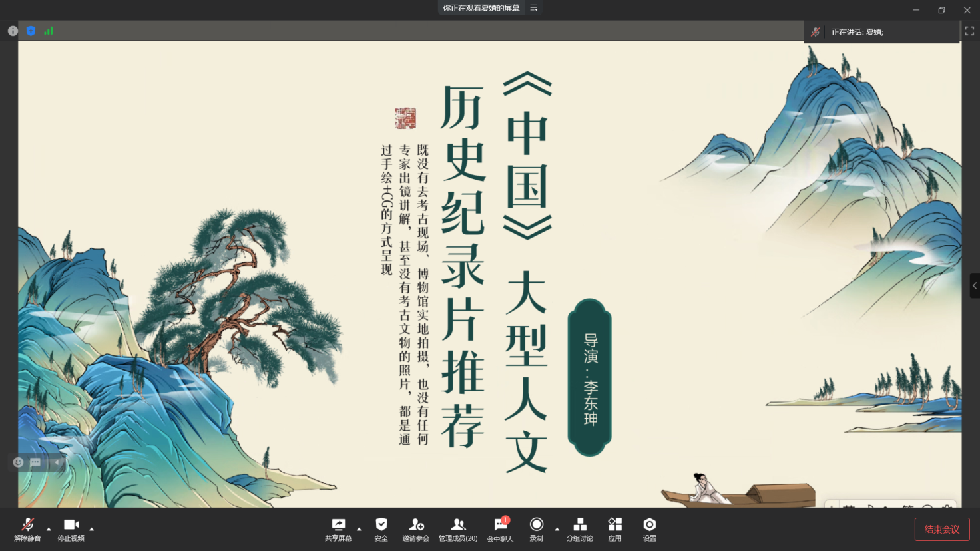Open the menu icon beside the screen-viewing title
This screenshot has height=551, width=980.
click(533, 8)
